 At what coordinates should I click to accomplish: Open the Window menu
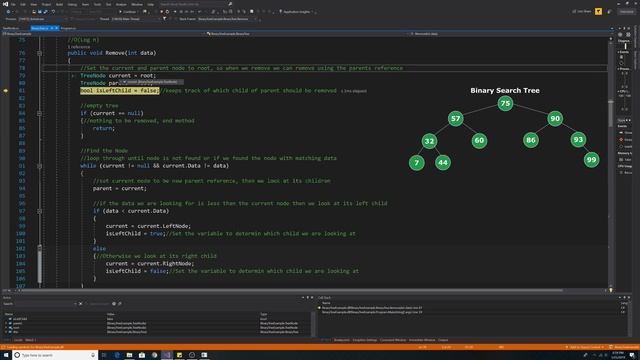click(x=137, y=4)
